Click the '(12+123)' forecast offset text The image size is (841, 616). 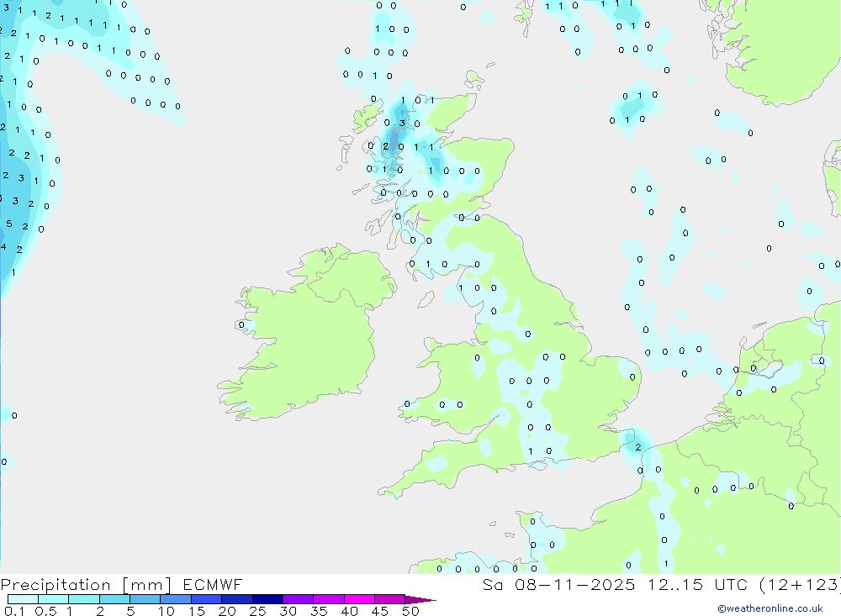(x=801, y=584)
